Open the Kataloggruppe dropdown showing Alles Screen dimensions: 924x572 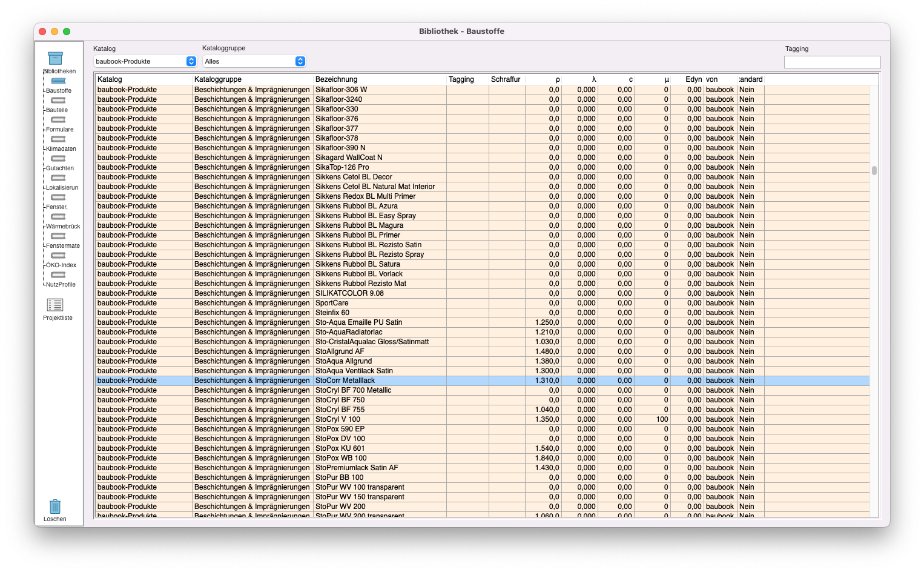tap(254, 61)
